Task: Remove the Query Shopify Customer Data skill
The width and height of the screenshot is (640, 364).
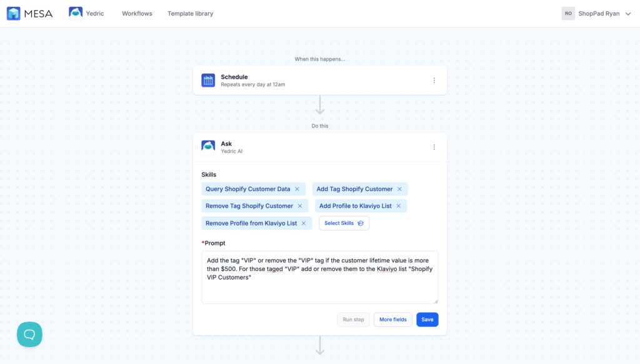Action: 297,189
